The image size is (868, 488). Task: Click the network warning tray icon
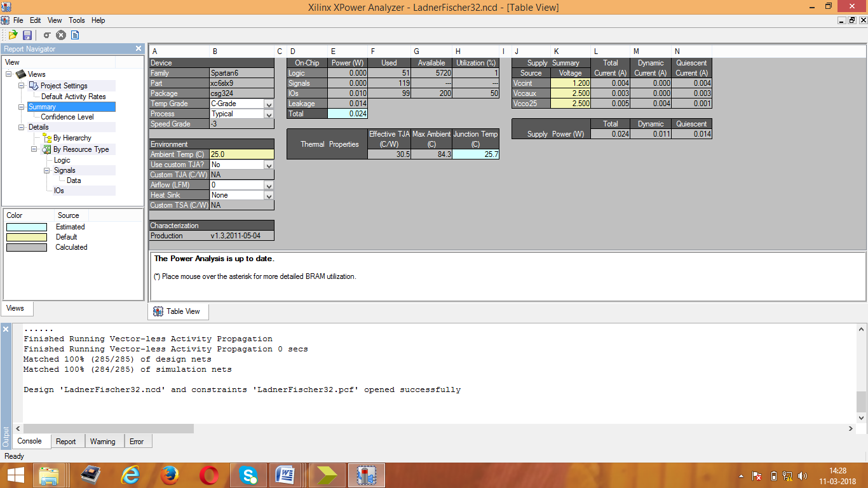coord(788,475)
